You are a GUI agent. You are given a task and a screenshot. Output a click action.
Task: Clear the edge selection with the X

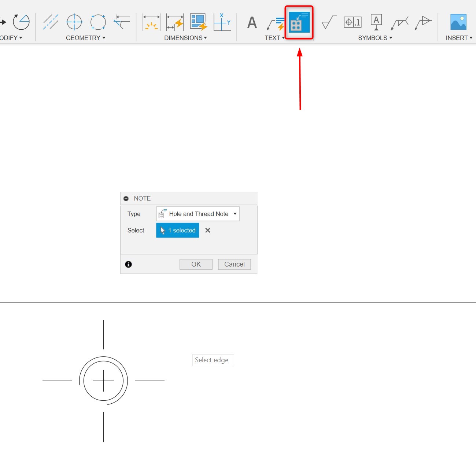coord(207,230)
